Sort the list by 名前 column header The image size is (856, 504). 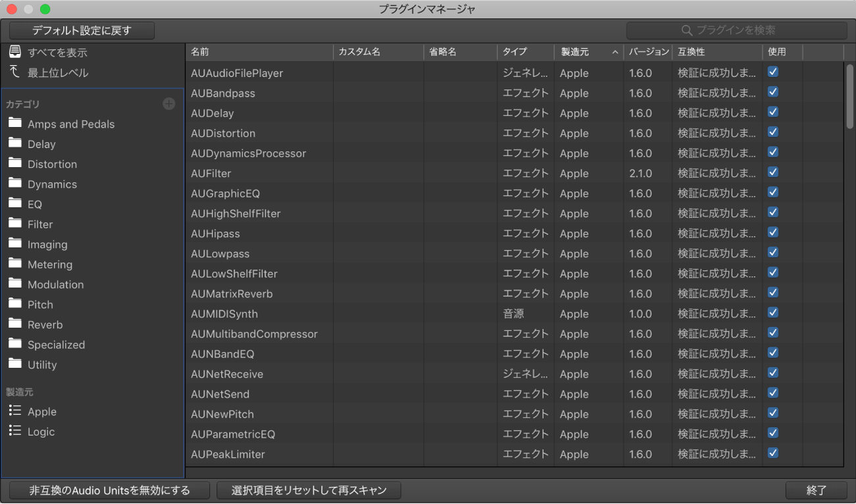[x=259, y=52]
